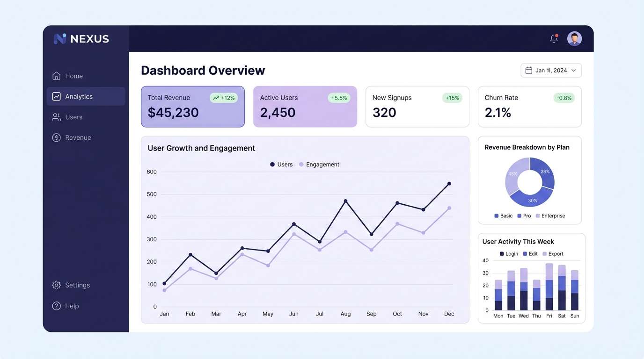
Task: Click the calendar icon in the date picker
Action: [x=528, y=70]
